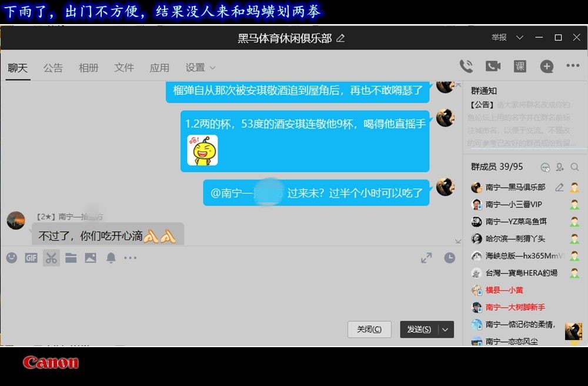The width and height of the screenshot is (588, 386).
Task: Select member 南宁—YZ菜鸟鱼饵
Action: point(524,222)
